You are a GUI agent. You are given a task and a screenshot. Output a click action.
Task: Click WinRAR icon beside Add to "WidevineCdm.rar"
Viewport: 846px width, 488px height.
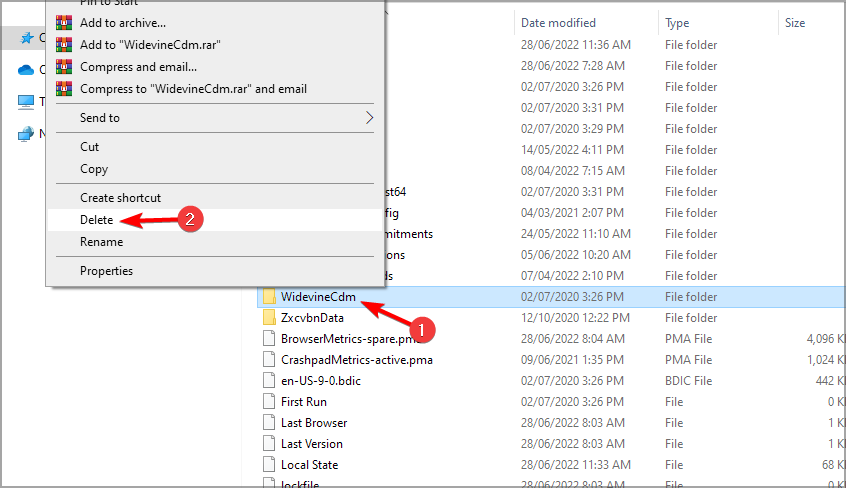[64, 45]
